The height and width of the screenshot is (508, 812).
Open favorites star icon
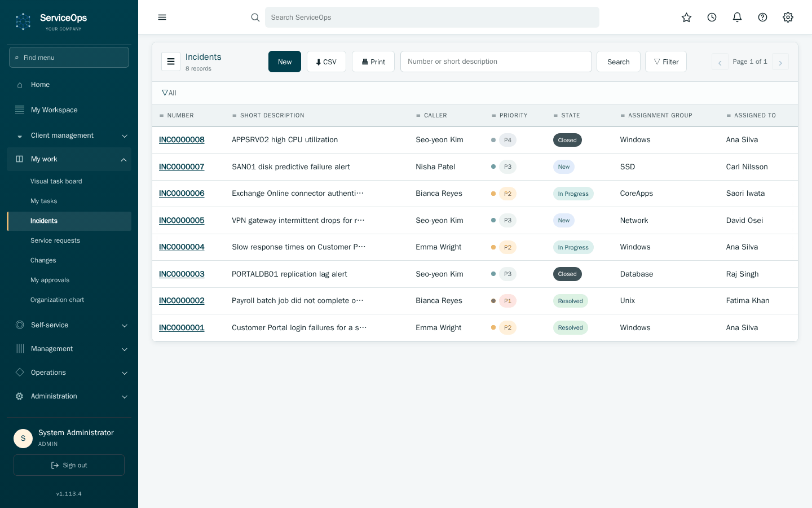click(x=686, y=17)
